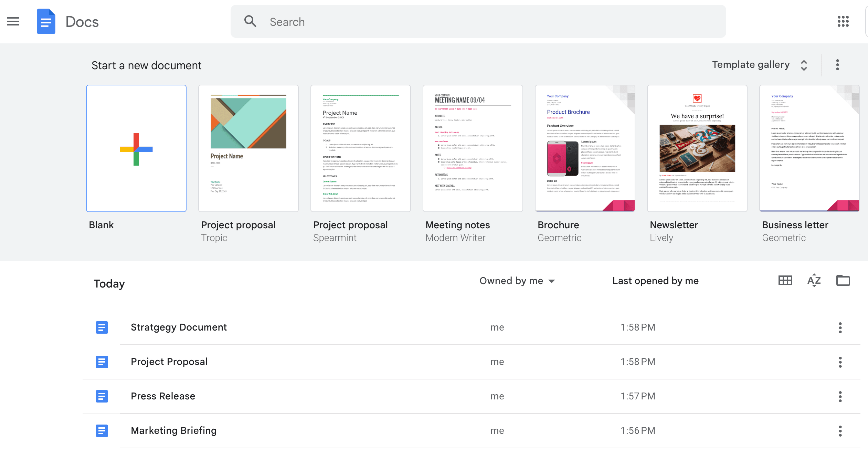
Task: Click the template section more options dots
Action: (837, 65)
